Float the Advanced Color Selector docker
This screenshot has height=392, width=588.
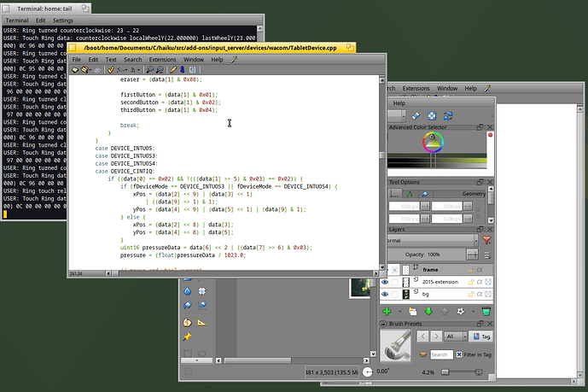pyautogui.click(x=480, y=127)
